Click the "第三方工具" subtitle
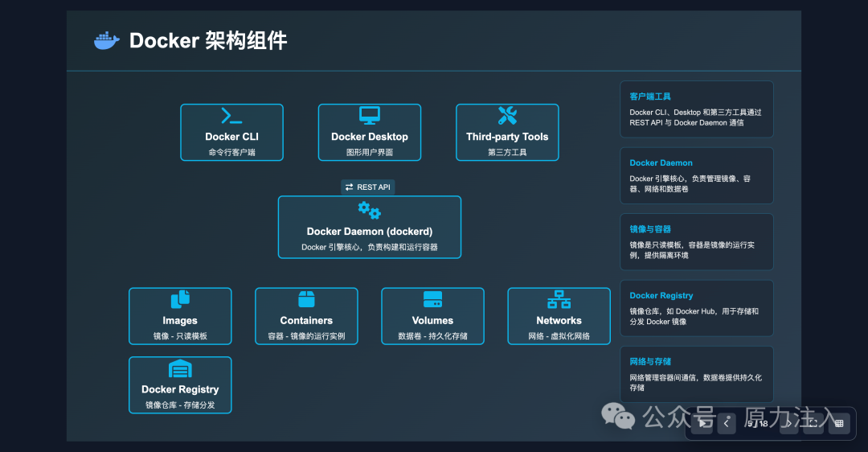 [x=507, y=152]
